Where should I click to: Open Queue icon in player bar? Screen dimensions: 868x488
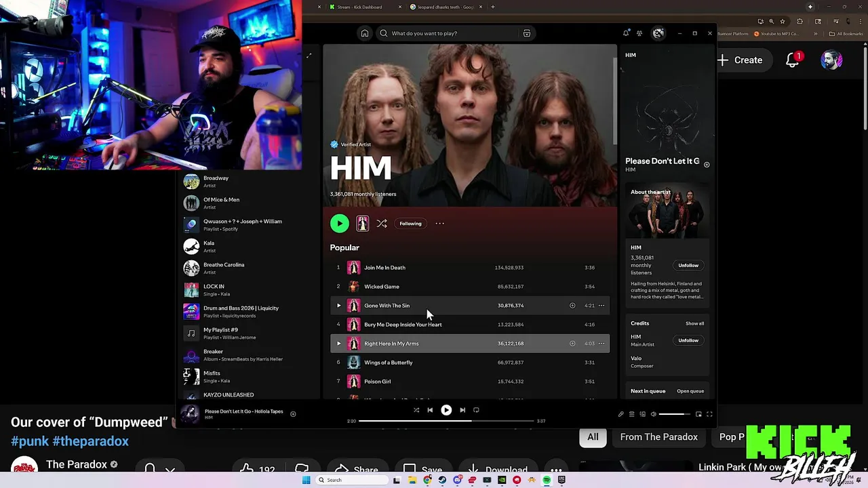click(631, 414)
